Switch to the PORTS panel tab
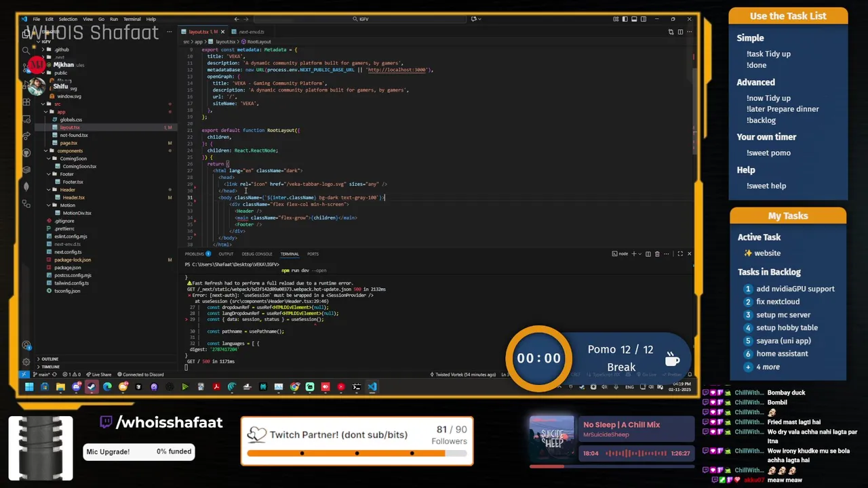The width and height of the screenshot is (868, 488). coord(313,254)
